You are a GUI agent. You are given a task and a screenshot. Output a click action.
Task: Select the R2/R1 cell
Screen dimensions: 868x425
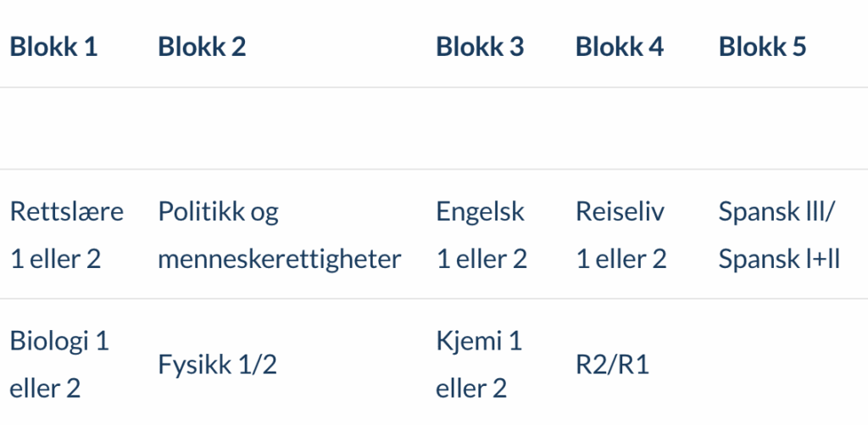[x=612, y=365]
